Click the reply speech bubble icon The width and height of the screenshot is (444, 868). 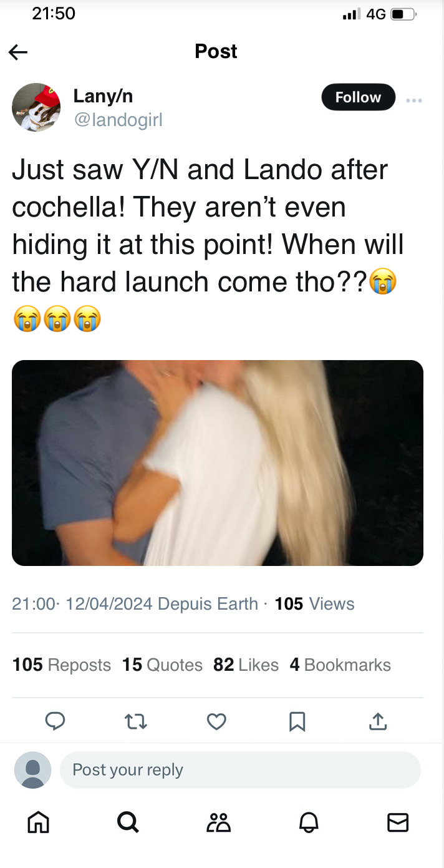point(55,721)
